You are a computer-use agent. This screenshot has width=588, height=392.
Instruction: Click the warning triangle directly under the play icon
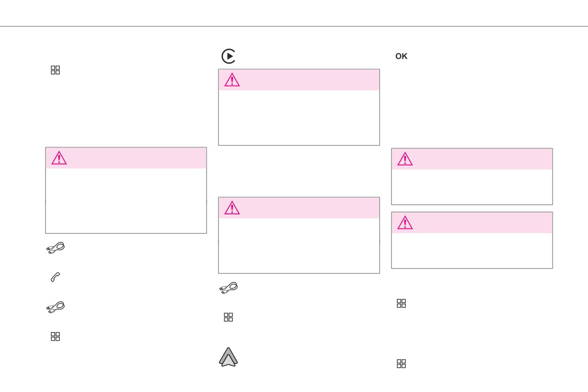(x=232, y=80)
